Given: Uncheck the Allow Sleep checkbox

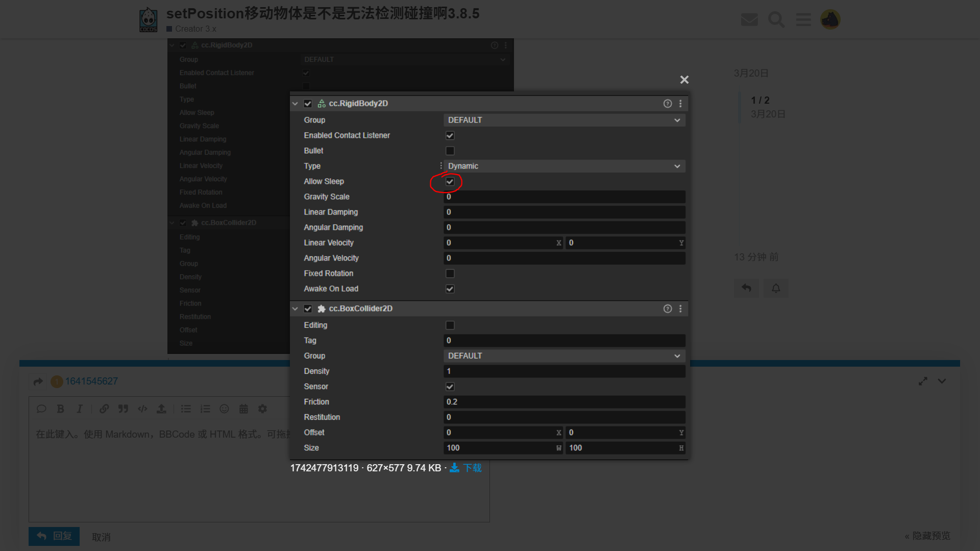Looking at the screenshot, I should coord(450,181).
